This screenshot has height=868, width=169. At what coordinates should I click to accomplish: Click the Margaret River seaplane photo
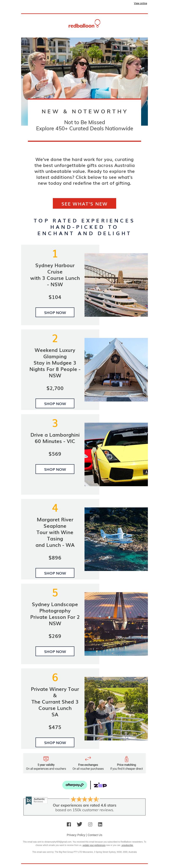[x=116, y=539]
